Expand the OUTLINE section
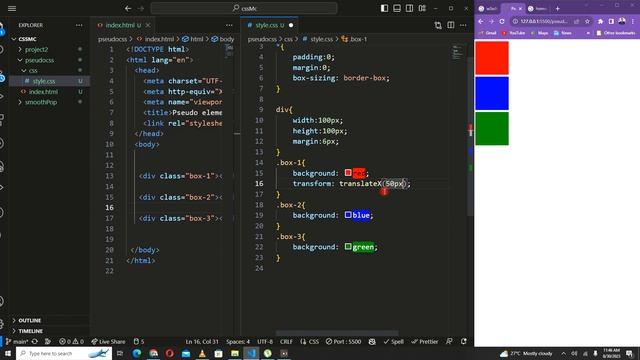640x360 pixels. tap(29, 320)
